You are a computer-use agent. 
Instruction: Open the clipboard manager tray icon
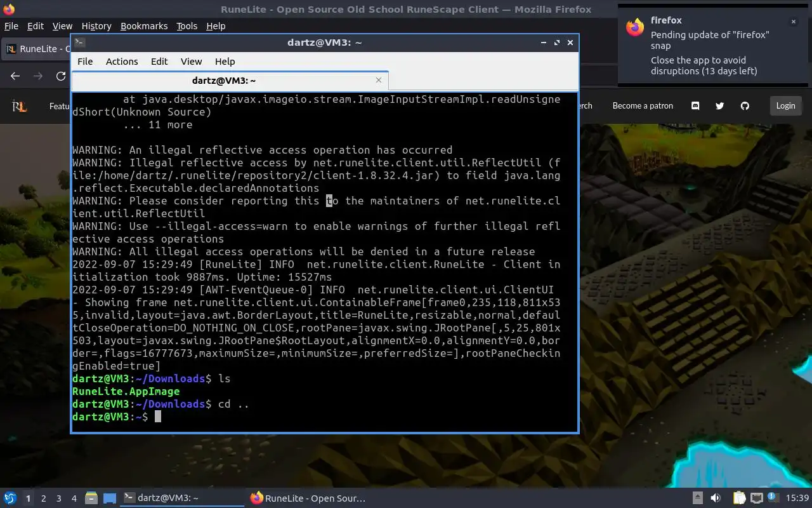(739, 498)
